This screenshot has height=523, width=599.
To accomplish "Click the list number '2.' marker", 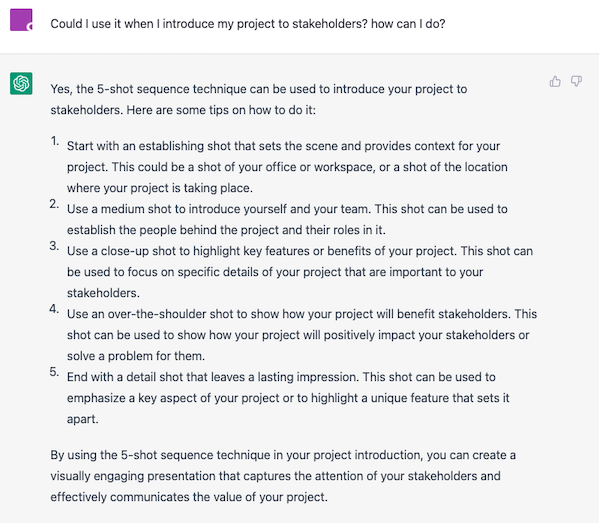I will click(54, 204).
